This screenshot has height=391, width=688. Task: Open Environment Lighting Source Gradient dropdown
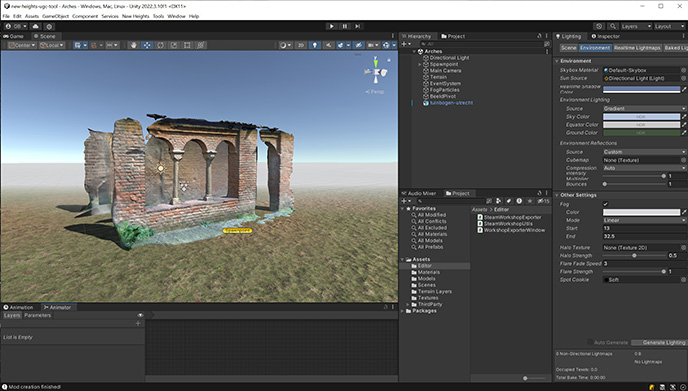(x=644, y=108)
